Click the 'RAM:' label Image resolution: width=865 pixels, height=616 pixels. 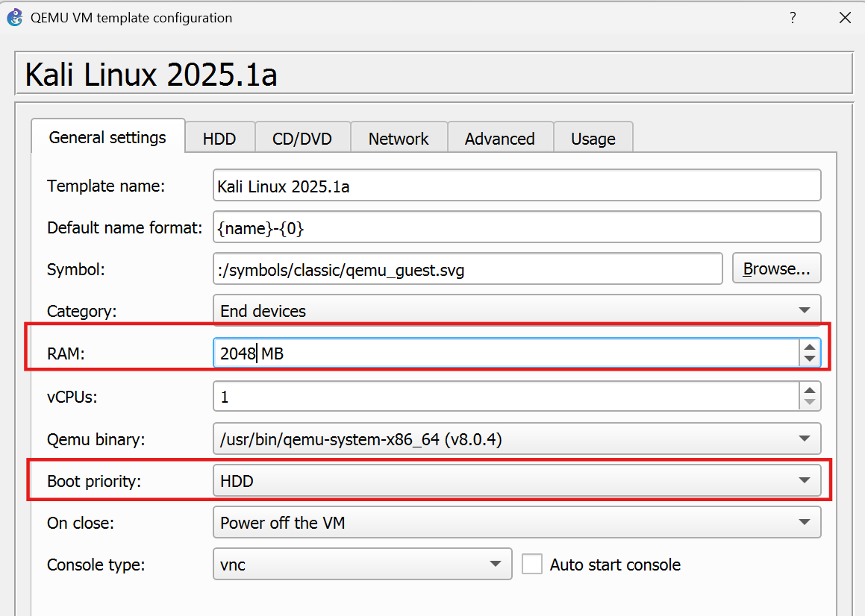(66, 353)
